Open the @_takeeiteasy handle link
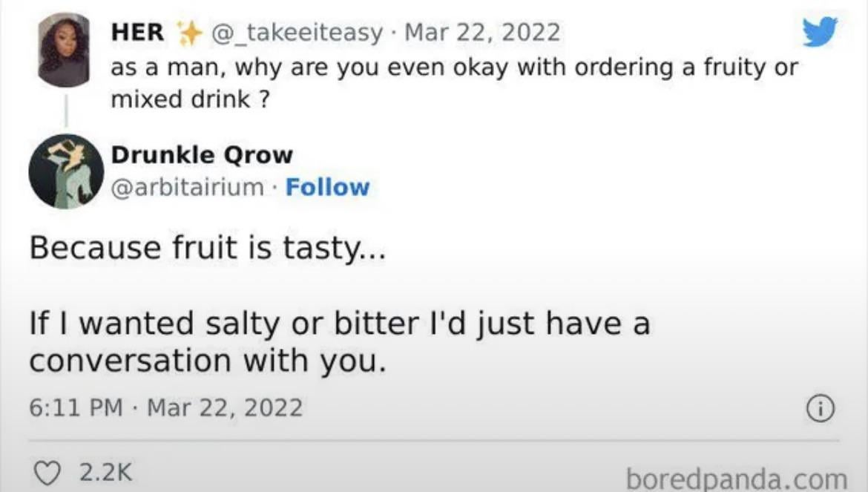 pos(298,32)
